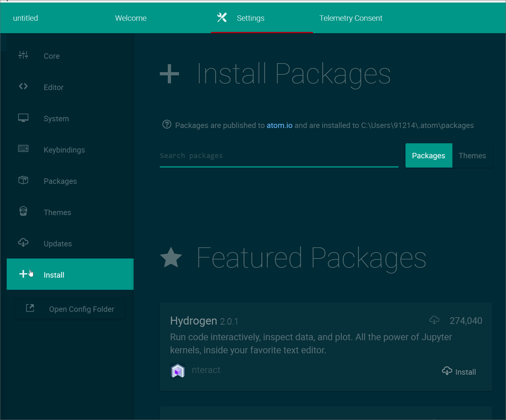The height and width of the screenshot is (420, 506).
Task: Click the Open Config Folder external link icon
Action: tap(30, 308)
